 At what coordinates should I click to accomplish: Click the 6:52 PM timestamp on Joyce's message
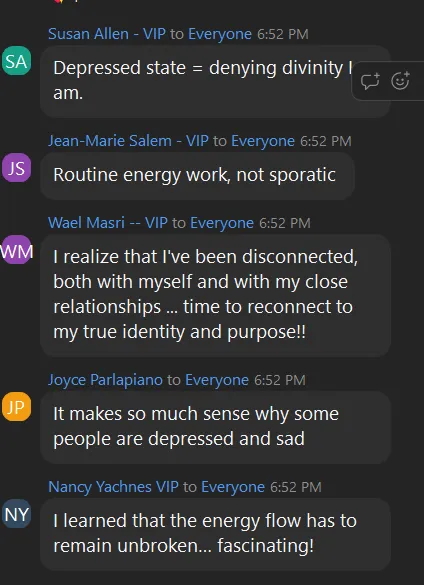(x=280, y=380)
